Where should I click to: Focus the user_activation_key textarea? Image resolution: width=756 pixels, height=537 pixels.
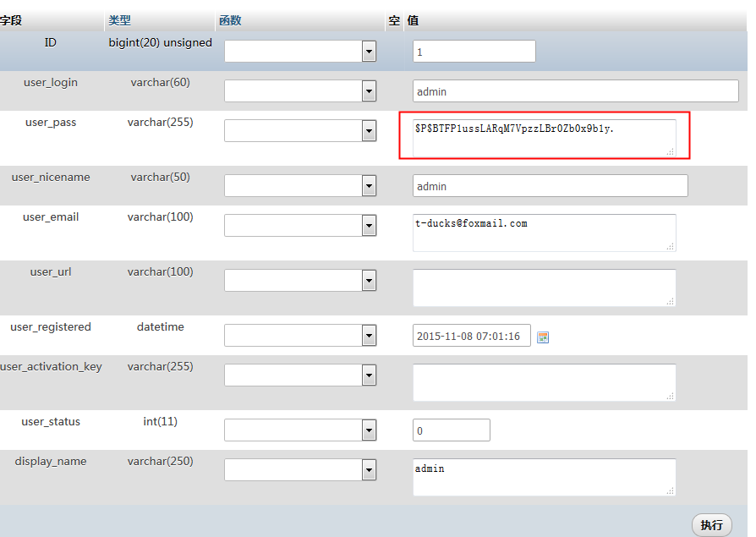(x=544, y=382)
